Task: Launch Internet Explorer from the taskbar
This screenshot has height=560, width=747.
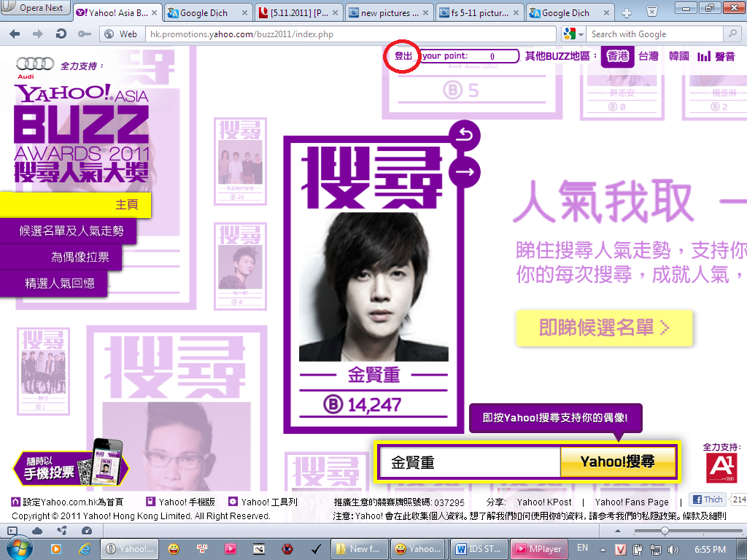Action: (85, 549)
